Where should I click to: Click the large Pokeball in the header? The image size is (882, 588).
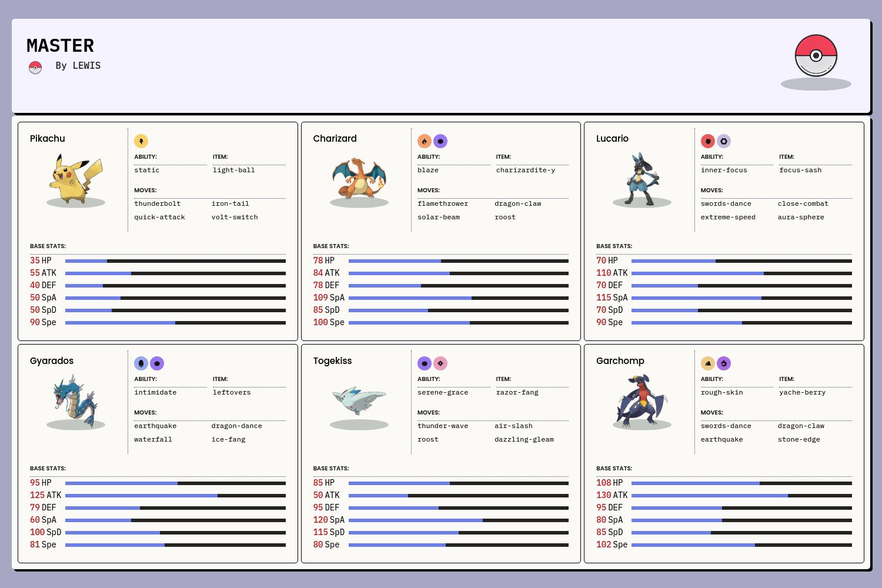(x=816, y=56)
